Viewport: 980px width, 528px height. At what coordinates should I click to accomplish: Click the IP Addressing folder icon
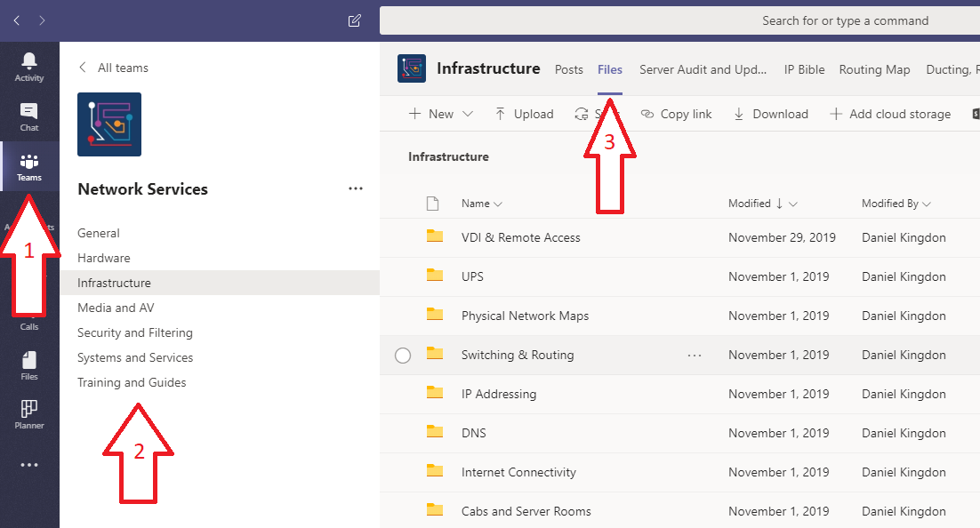coord(434,392)
